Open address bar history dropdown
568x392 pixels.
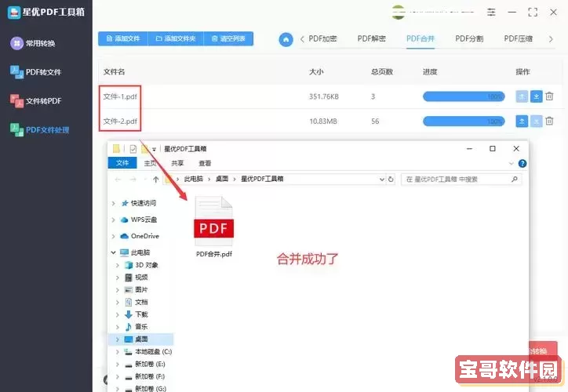tap(381, 180)
